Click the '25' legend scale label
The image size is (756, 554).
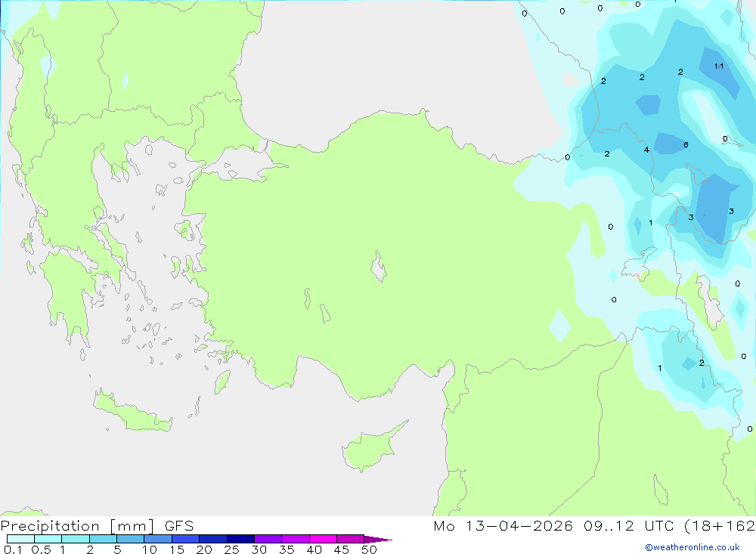pos(232,549)
